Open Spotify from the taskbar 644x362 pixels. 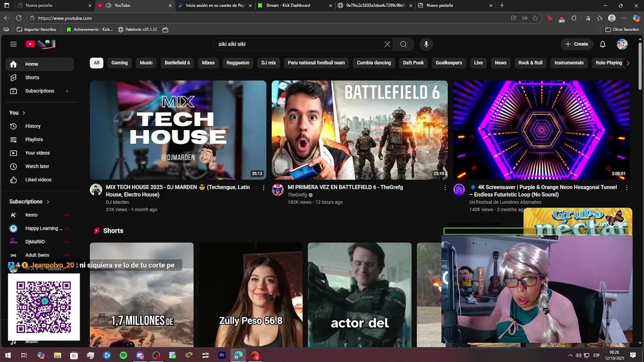click(123, 355)
